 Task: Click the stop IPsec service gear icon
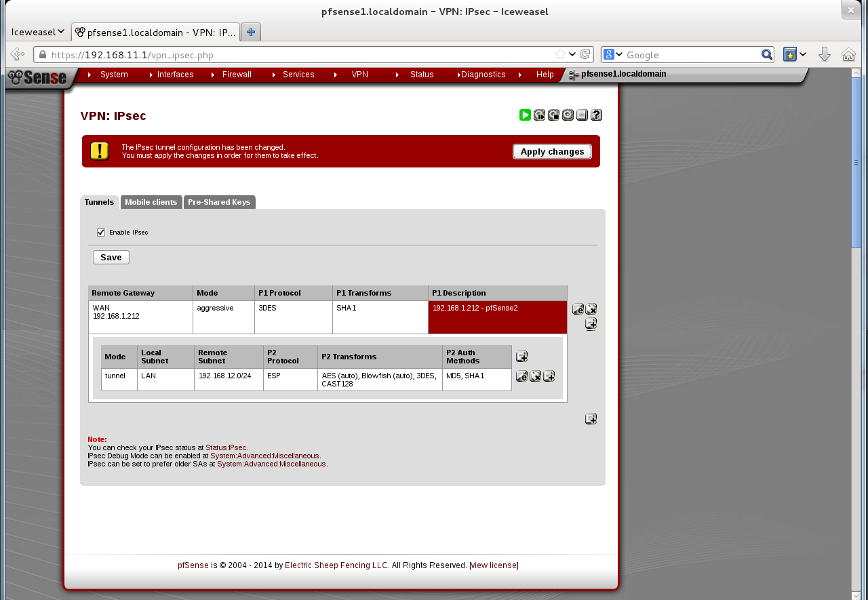pos(553,115)
